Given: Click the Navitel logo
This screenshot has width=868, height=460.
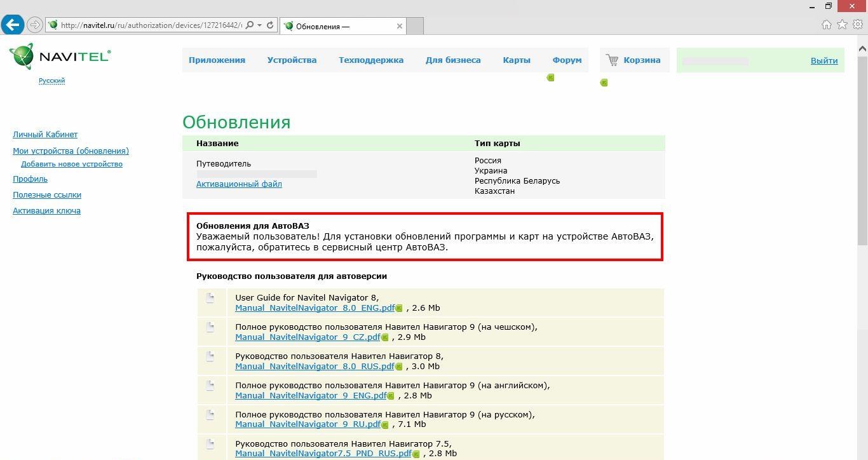Looking at the screenshot, I should [x=60, y=56].
